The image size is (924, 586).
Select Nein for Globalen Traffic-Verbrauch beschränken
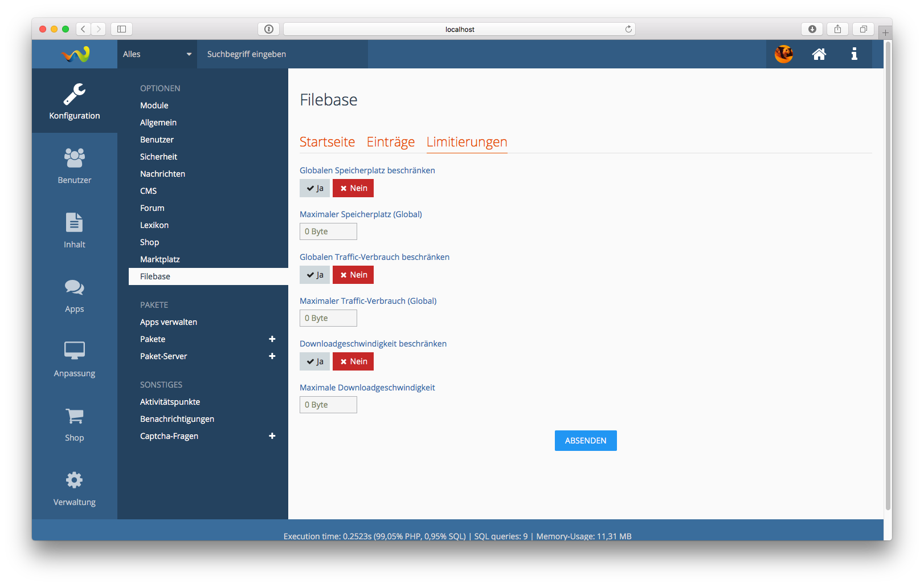point(353,275)
